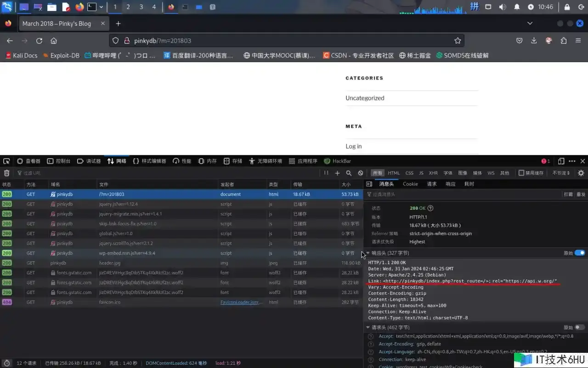Reload the page in Firefox
Image resolution: width=588 pixels, height=368 pixels.
pyautogui.click(x=39, y=40)
